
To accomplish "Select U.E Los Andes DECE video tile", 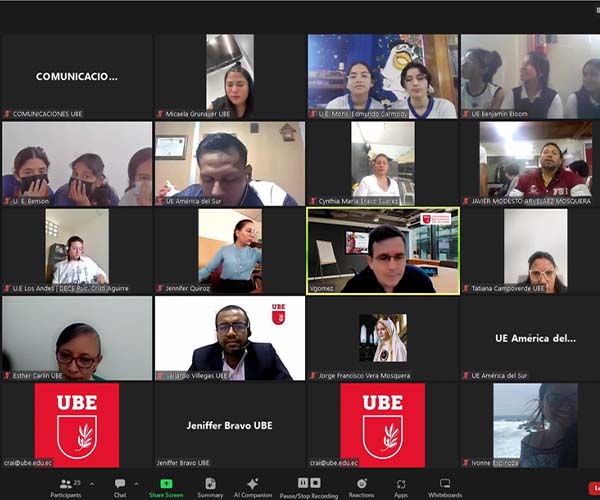I will [77, 251].
